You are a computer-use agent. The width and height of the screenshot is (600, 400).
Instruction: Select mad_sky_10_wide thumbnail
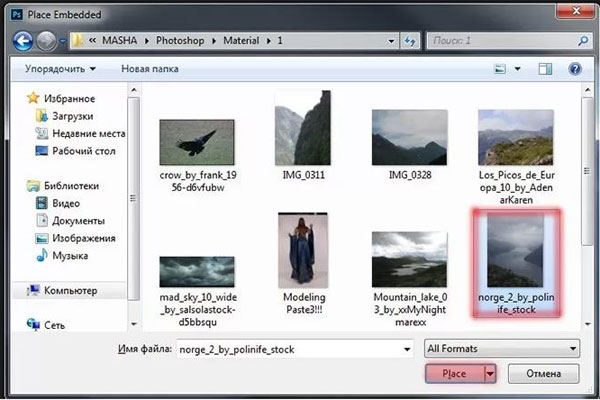pyautogui.click(x=197, y=272)
